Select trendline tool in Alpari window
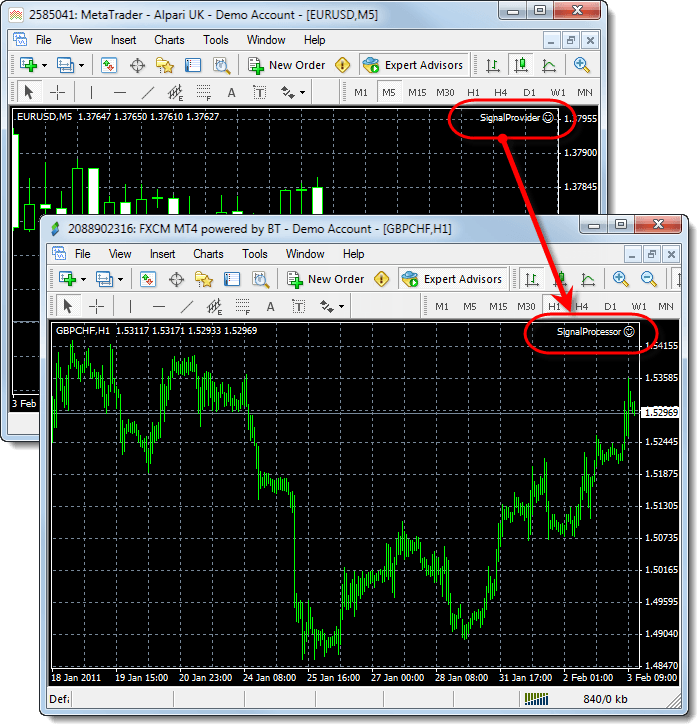 coord(148,92)
